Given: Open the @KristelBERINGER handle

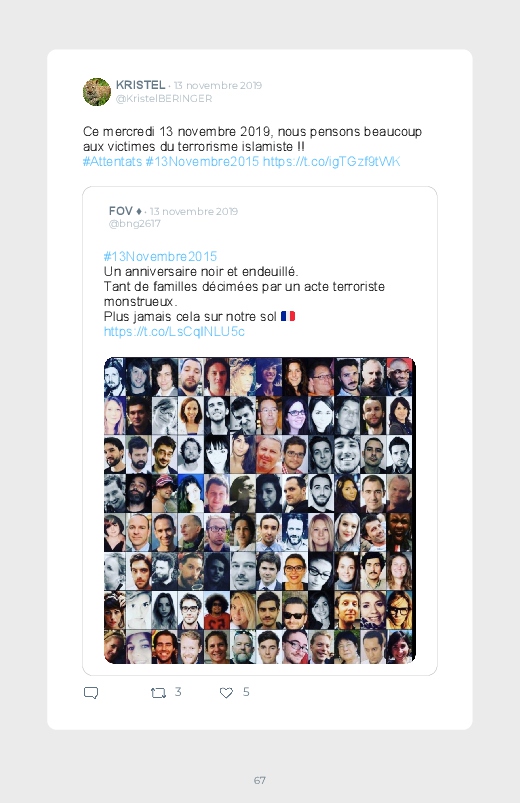Looking at the screenshot, I should 164,98.
